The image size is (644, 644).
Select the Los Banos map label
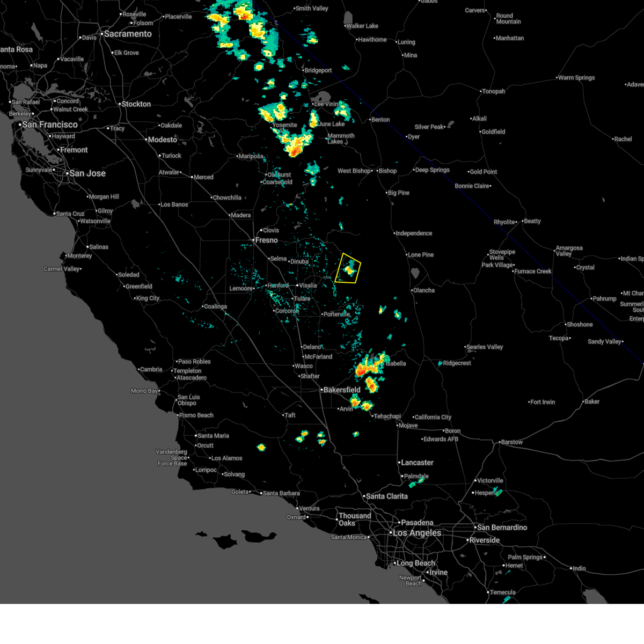[x=174, y=204]
